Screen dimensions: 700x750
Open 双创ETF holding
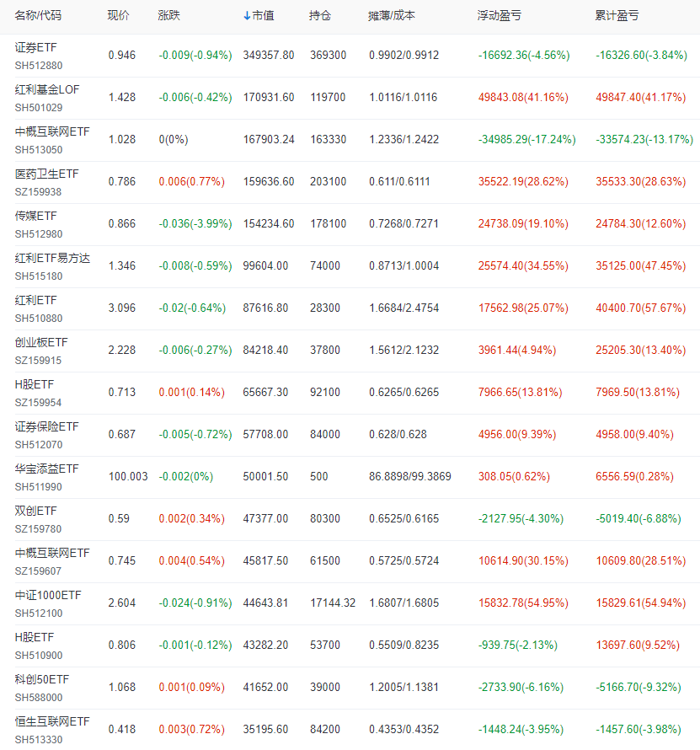point(36,511)
